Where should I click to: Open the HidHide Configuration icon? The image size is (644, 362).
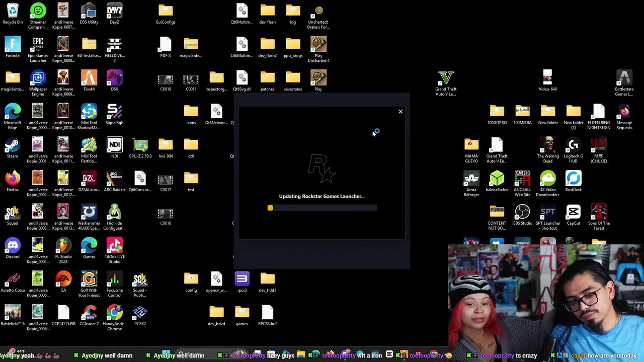(x=114, y=217)
